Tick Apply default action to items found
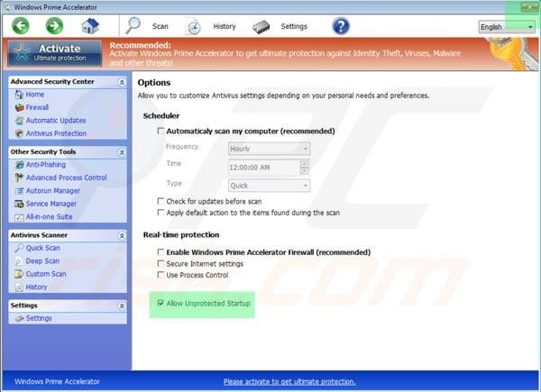 [x=160, y=213]
